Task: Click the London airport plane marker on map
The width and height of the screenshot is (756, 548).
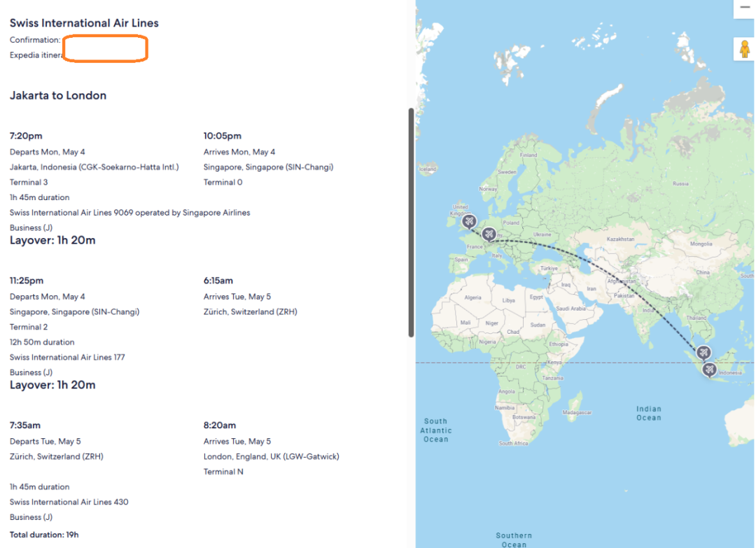Action: [469, 221]
